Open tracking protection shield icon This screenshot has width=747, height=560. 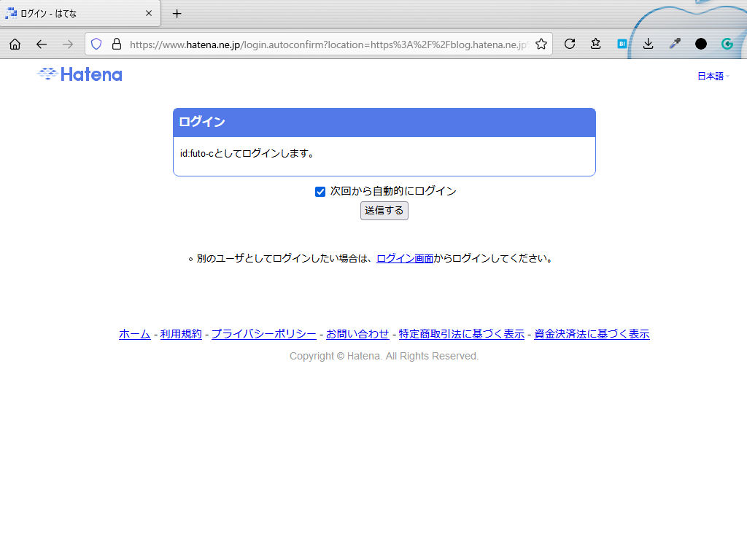click(96, 44)
